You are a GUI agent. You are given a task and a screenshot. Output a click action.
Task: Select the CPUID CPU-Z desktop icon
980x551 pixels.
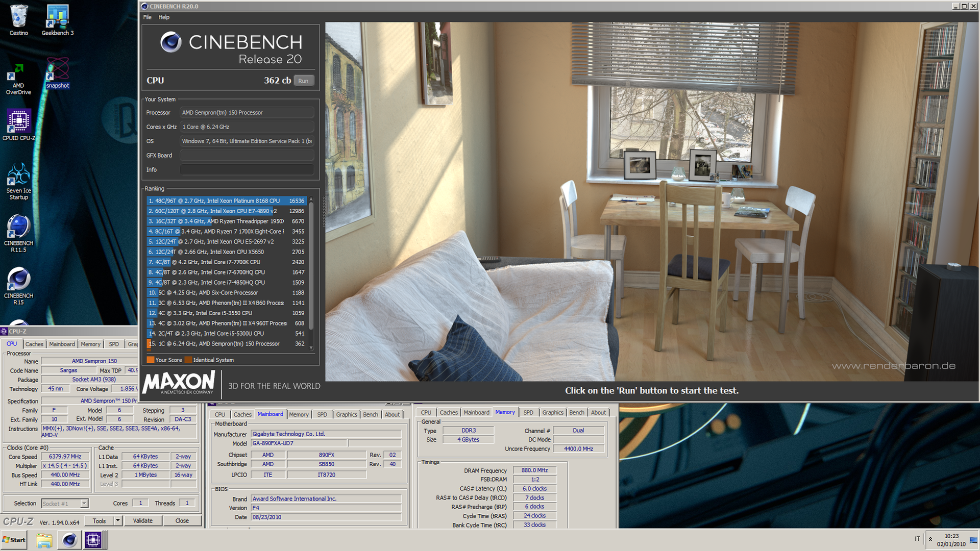point(19,125)
